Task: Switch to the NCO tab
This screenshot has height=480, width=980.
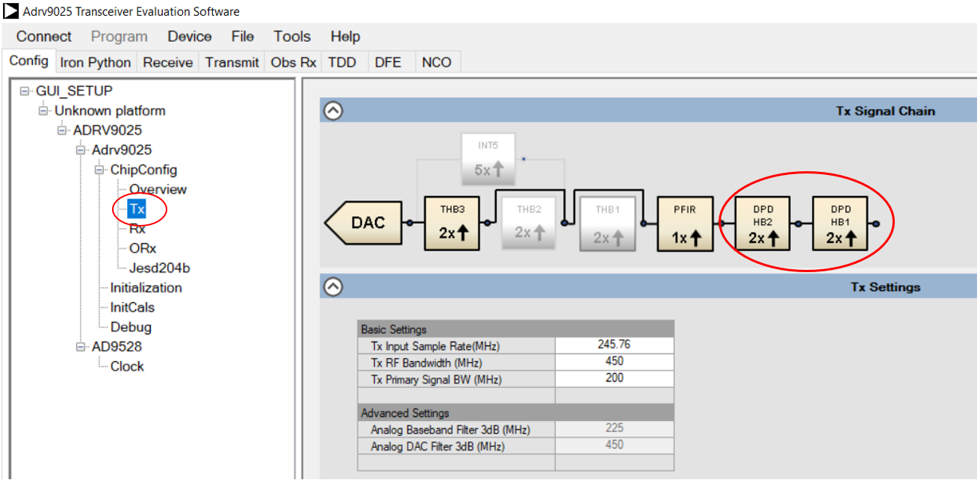Action: point(437,63)
